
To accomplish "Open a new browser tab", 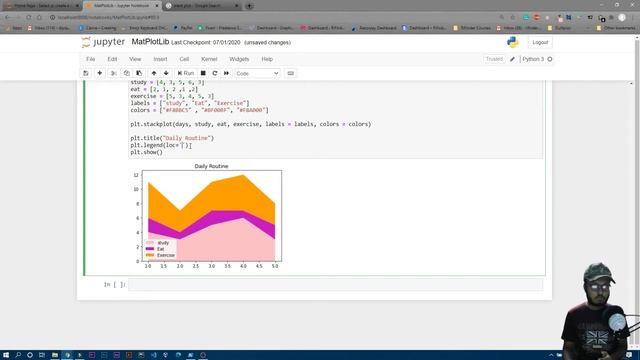I will (x=249, y=6).
